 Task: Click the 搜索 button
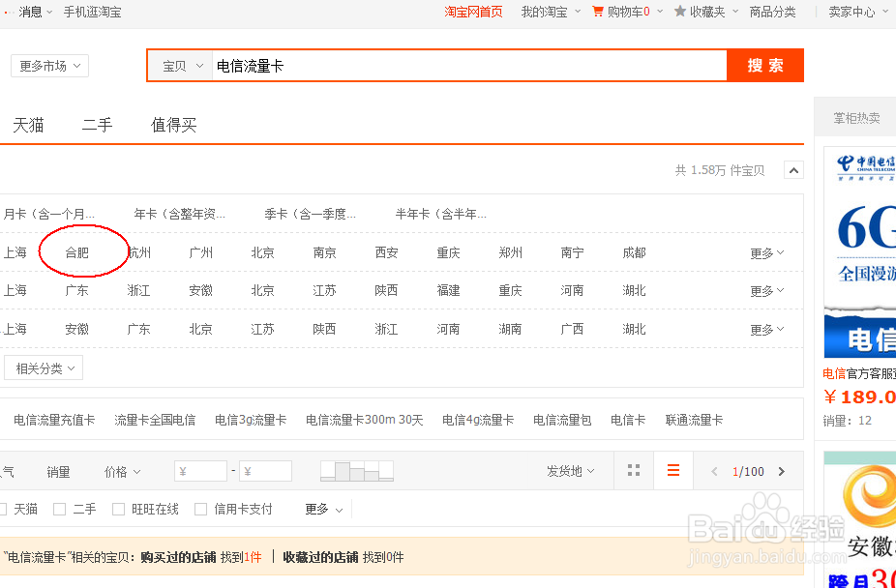(765, 66)
